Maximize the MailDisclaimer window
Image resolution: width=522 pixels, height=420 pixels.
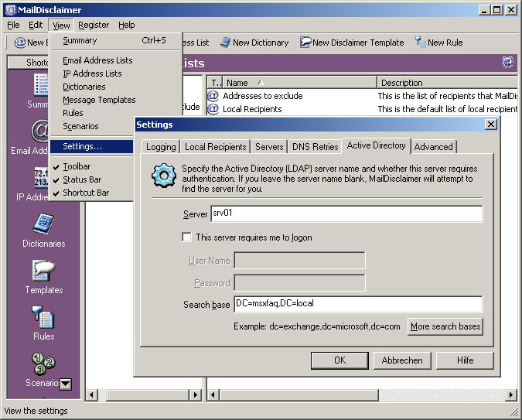(496, 9)
